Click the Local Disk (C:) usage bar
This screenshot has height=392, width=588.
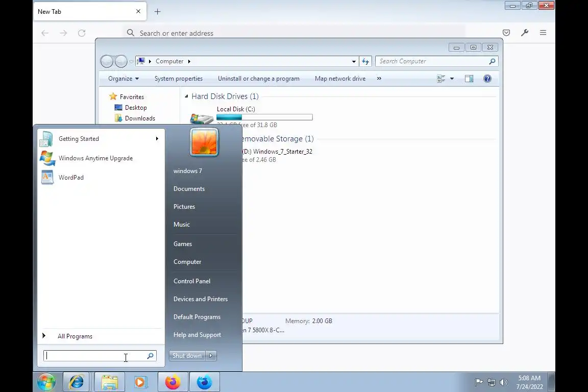(x=264, y=117)
